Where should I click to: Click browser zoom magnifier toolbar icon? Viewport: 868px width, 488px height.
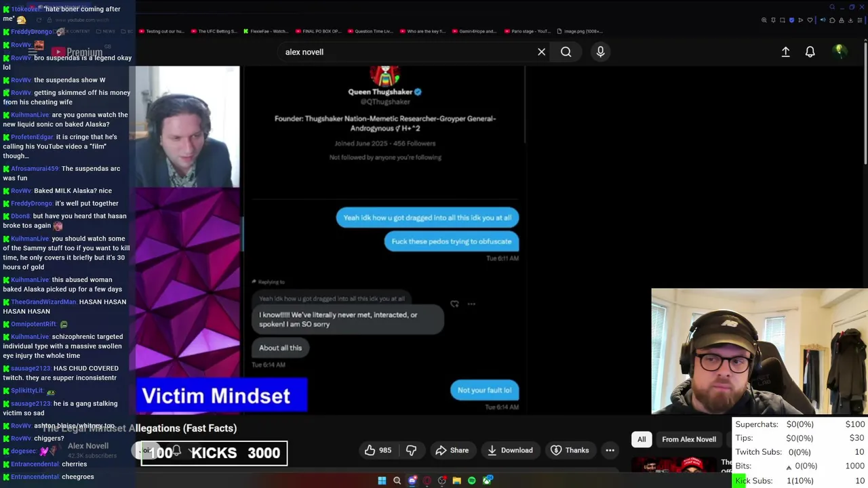pyautogui.click(x=764, y=20)
